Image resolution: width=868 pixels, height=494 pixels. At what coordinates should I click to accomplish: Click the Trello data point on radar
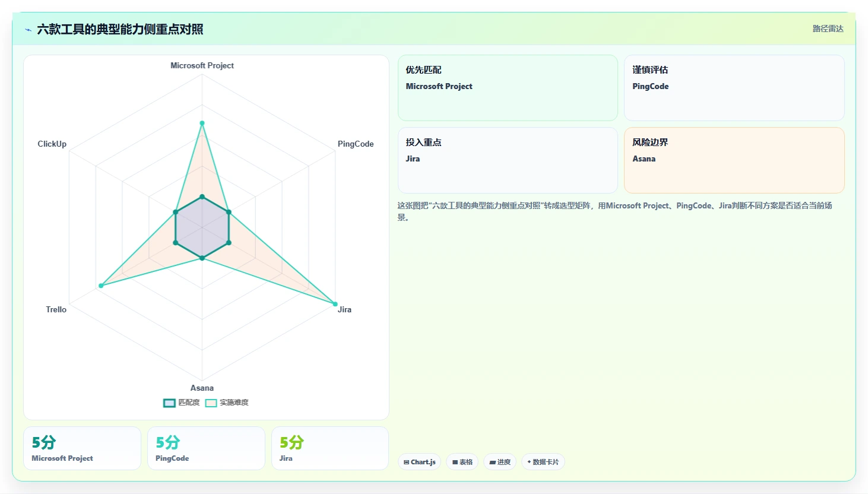click(x=101, y=286)
